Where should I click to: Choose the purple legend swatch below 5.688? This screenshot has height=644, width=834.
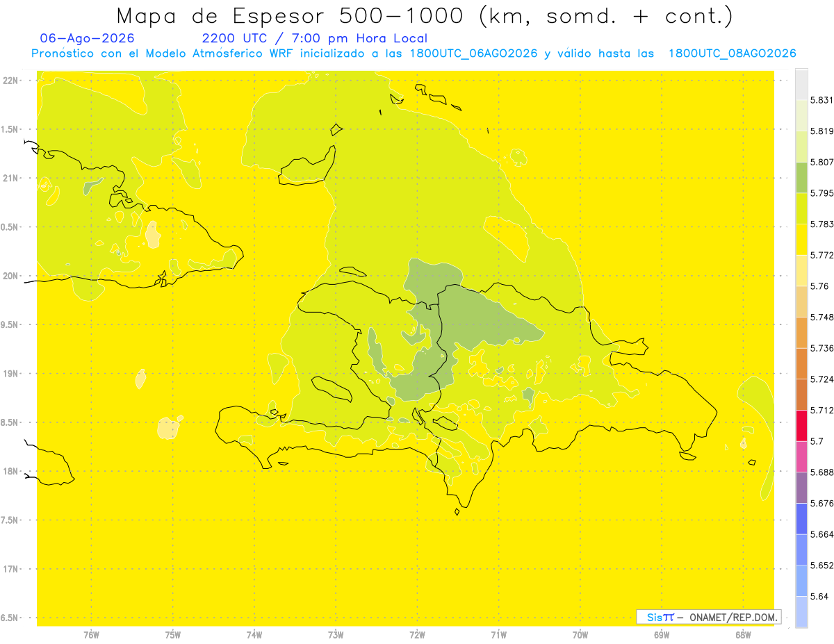tap(801, 488)
